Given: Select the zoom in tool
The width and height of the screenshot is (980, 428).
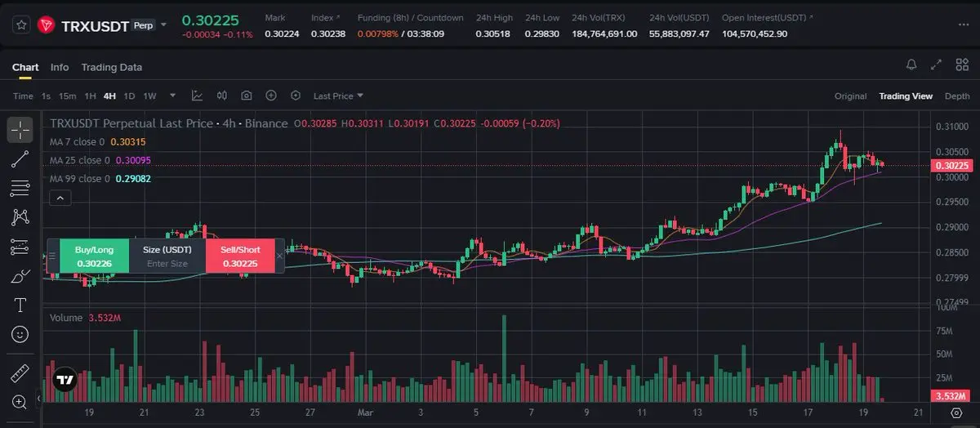Looking at the screenshot, I should click(x=20, y=401).
